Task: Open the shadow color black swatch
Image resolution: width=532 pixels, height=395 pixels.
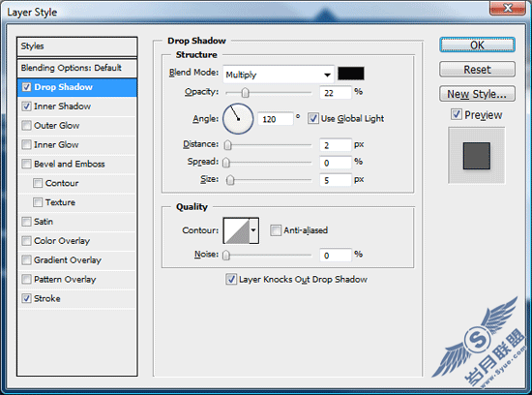Action: pos(351,74)
